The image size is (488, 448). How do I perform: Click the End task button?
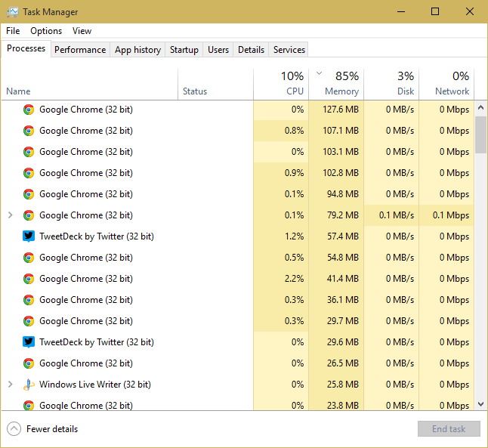(x=449, y=429)
